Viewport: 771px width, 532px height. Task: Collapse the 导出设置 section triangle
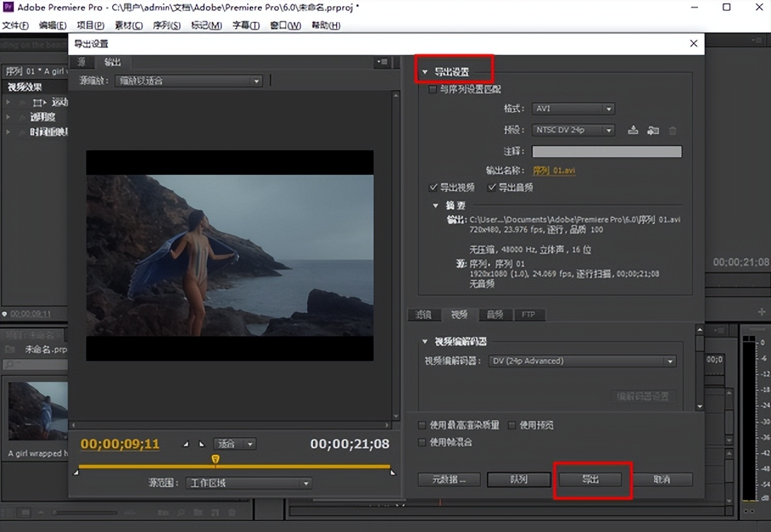tap(424, 71)
